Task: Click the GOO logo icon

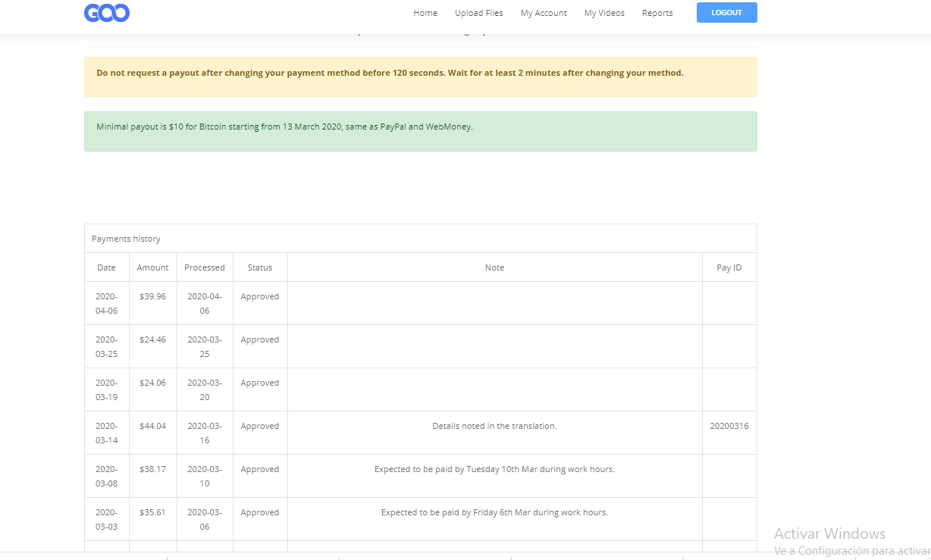Action: 107,13
